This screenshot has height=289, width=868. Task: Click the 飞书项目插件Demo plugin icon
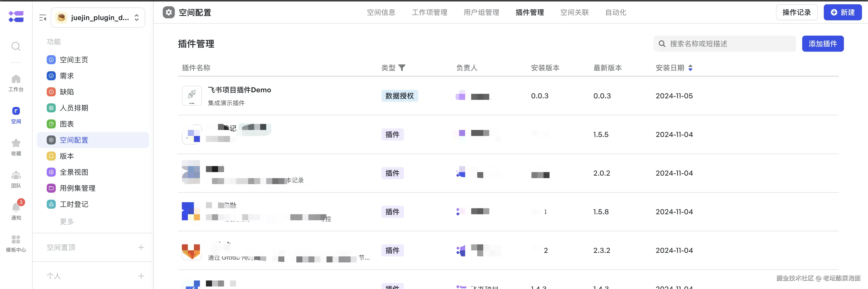(x=192, y=96)
